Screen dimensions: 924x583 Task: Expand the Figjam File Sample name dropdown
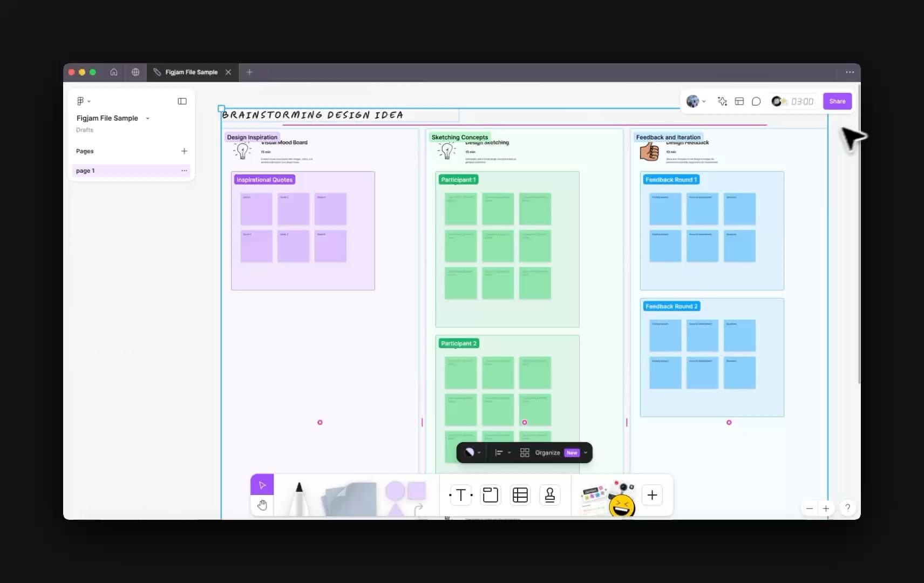(148, 118)
